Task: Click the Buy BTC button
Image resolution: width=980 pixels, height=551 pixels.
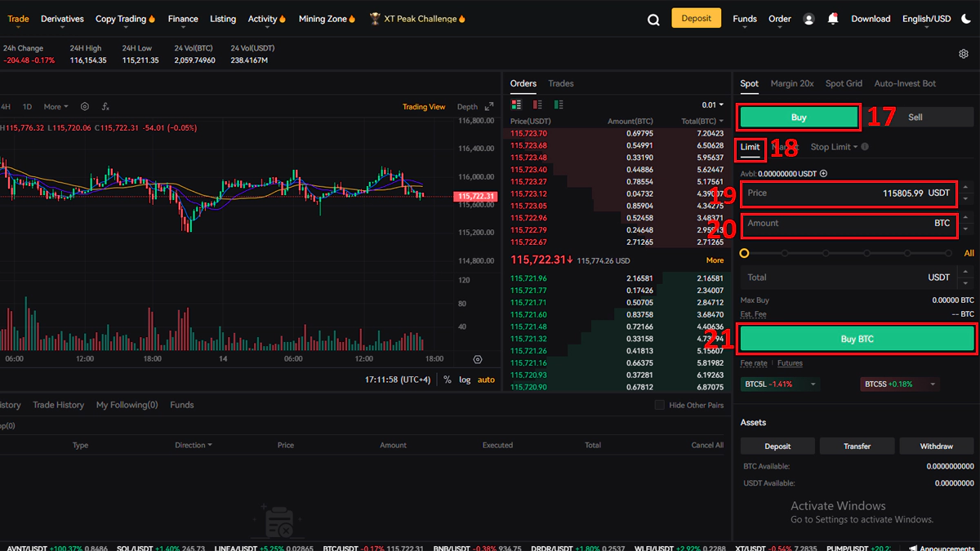Action: [x=857, y=339]
